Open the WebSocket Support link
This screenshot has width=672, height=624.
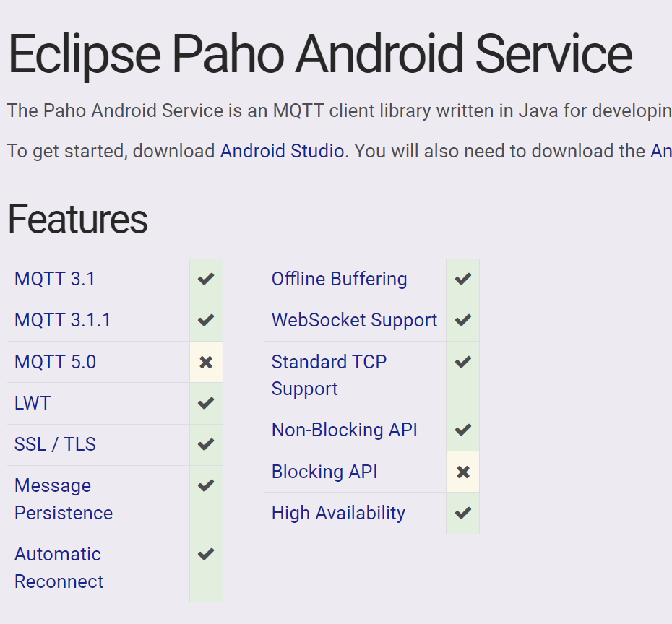355,321
